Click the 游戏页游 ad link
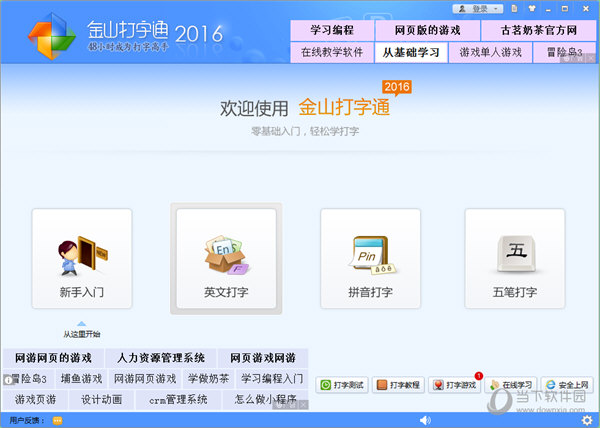Image resolution: width=600 pixels, height=428 pixels. 36,400
